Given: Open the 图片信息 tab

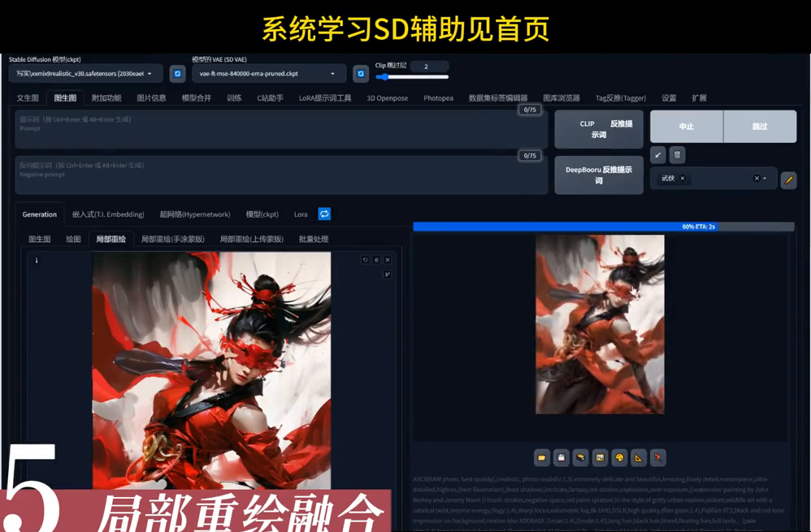Looking at the screenshot, I should tap(151, 97).
